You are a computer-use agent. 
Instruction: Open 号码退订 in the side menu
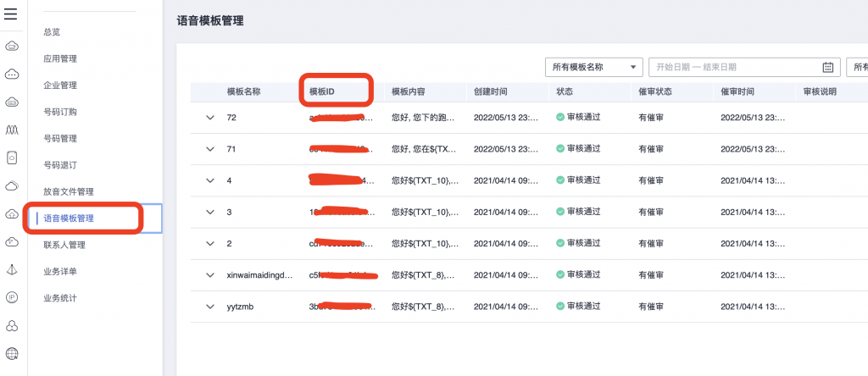click(x=60, y=165)
